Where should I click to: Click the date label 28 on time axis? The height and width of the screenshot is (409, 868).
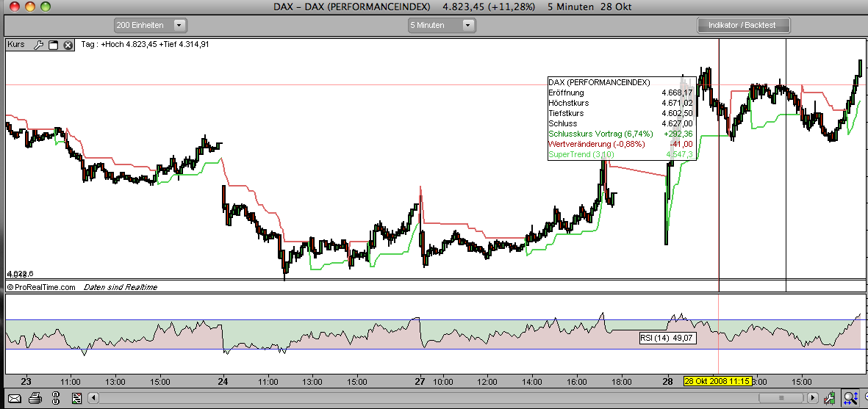(x=668, y=381)
